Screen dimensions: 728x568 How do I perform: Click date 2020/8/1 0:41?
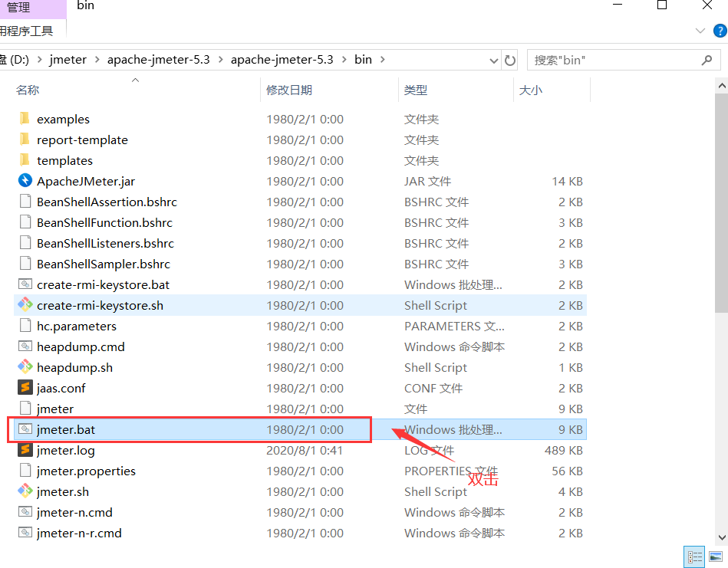(304, 450)
